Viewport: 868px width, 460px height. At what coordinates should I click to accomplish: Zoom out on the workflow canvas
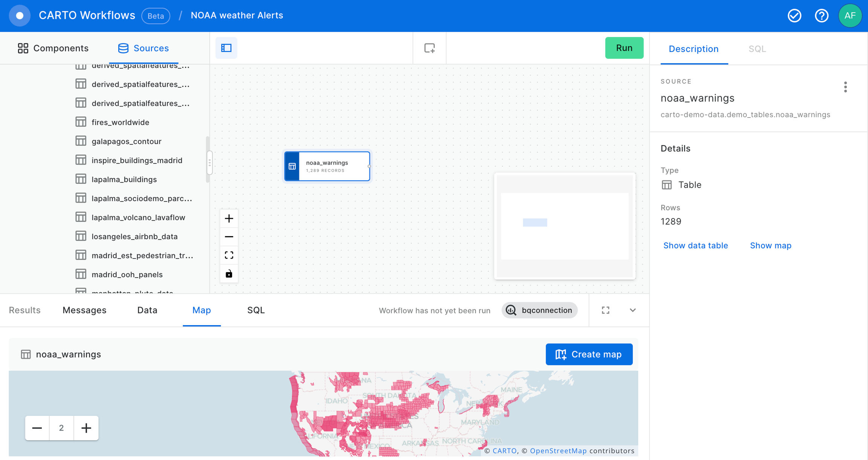tap(229, 237)
